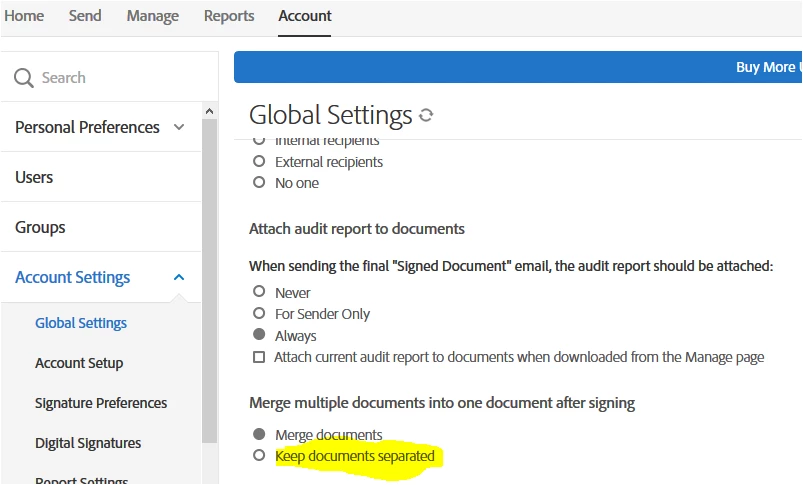Image resolution: width=803 pixels, height=485 pixels.
Task: Choose For Sender Only option
Action: coord(259,313)
